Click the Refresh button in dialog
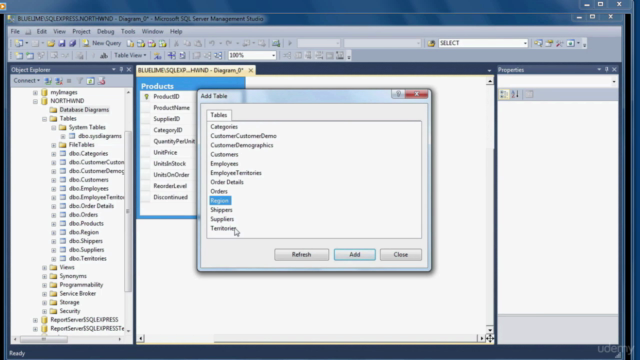The image size is (640, 360). tap(302, 255)
